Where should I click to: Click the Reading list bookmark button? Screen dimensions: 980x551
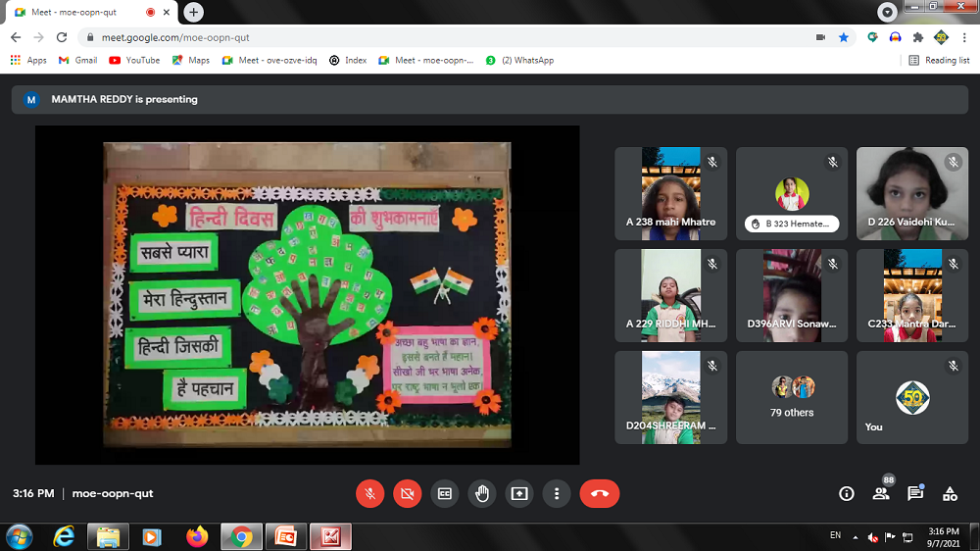coord(939,60)
